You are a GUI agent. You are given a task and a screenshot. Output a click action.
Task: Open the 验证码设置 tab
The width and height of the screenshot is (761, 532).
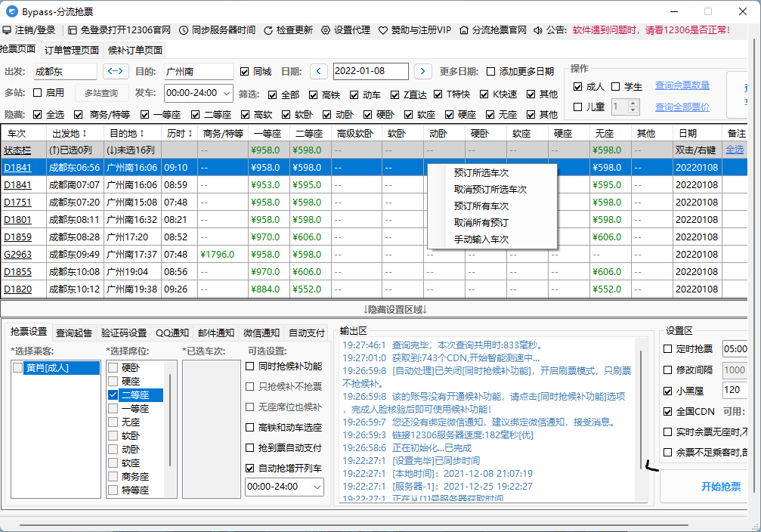124,333
